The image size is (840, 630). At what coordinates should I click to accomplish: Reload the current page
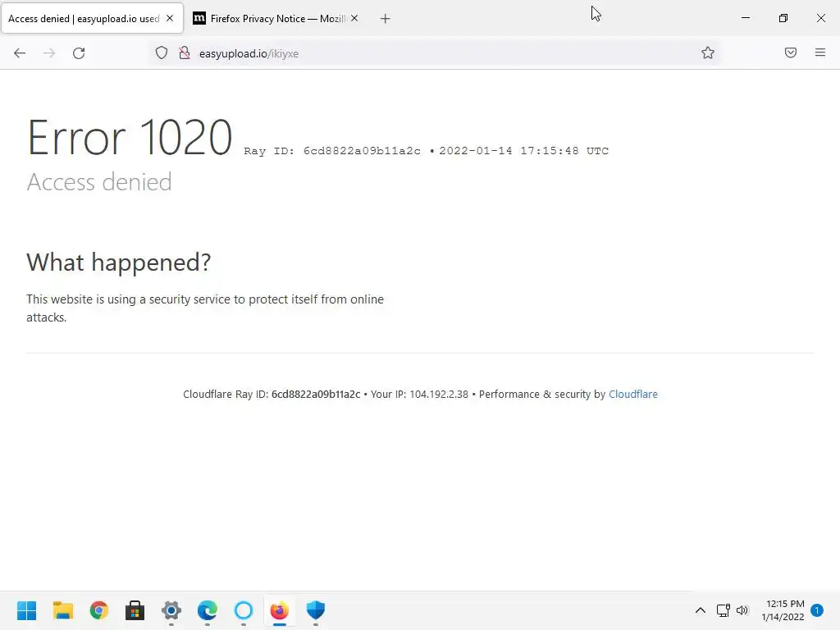79,53
